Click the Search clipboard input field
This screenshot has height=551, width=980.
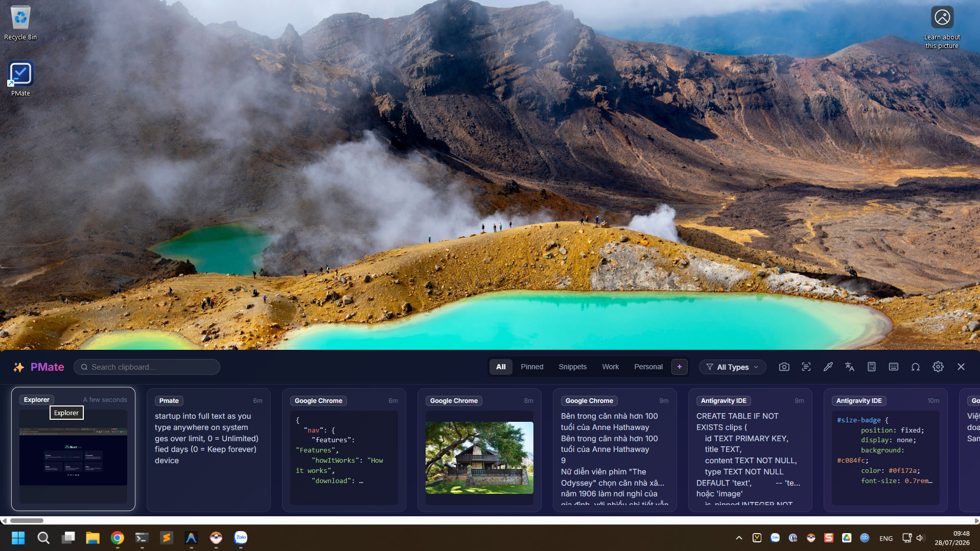coord(147,367)
